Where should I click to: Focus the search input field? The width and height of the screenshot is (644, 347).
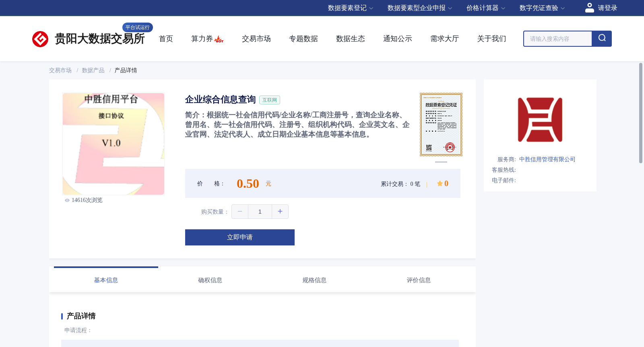click(x=557, y=39)
